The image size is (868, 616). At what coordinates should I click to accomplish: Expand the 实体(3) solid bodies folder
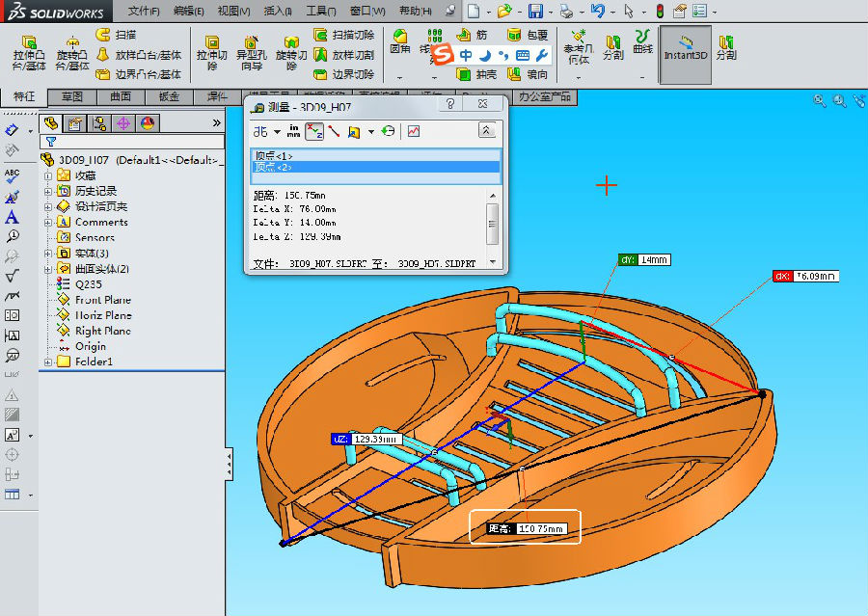pyautogui.click(x=48, y=254)
